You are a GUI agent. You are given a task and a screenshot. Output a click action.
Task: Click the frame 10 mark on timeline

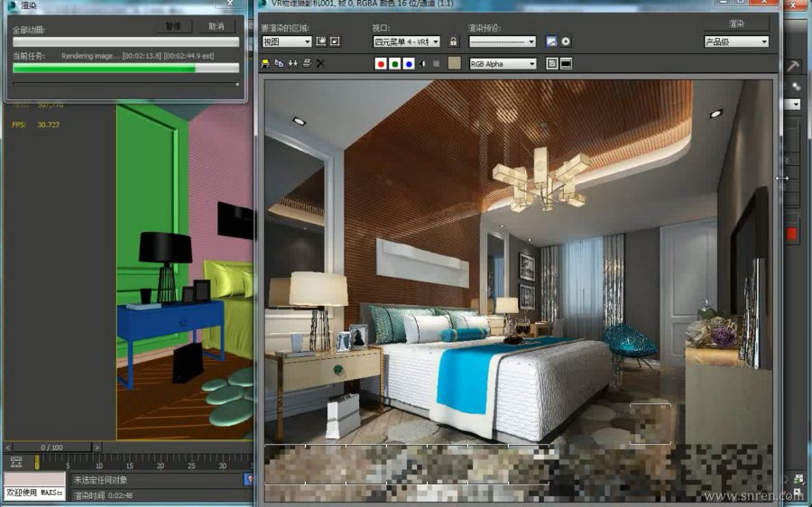pos(99,466)
